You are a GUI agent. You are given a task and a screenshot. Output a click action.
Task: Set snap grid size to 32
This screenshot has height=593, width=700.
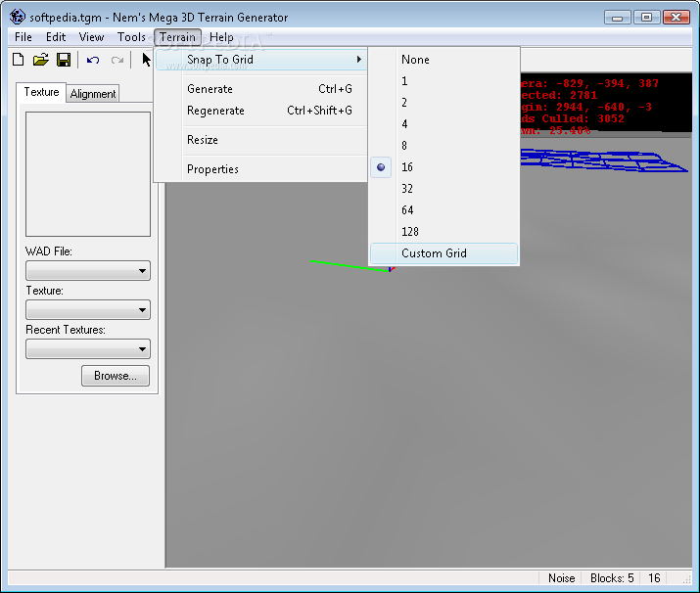tap(443, 189)
